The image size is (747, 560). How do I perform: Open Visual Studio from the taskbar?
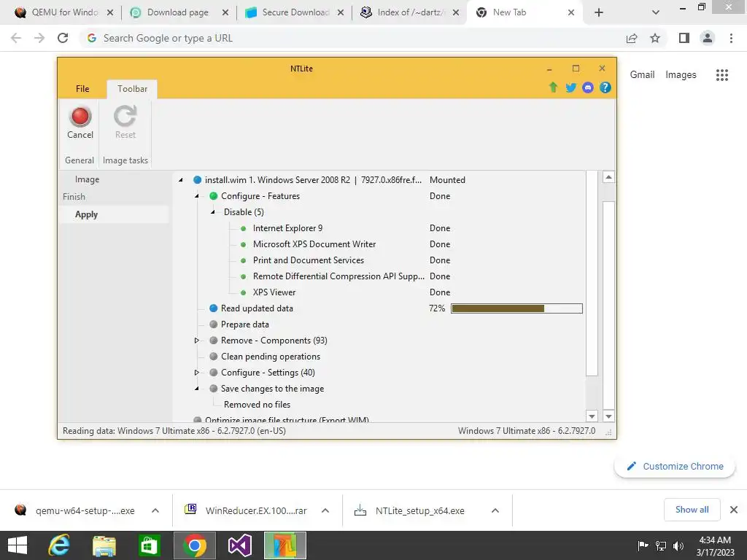[239, 545]
